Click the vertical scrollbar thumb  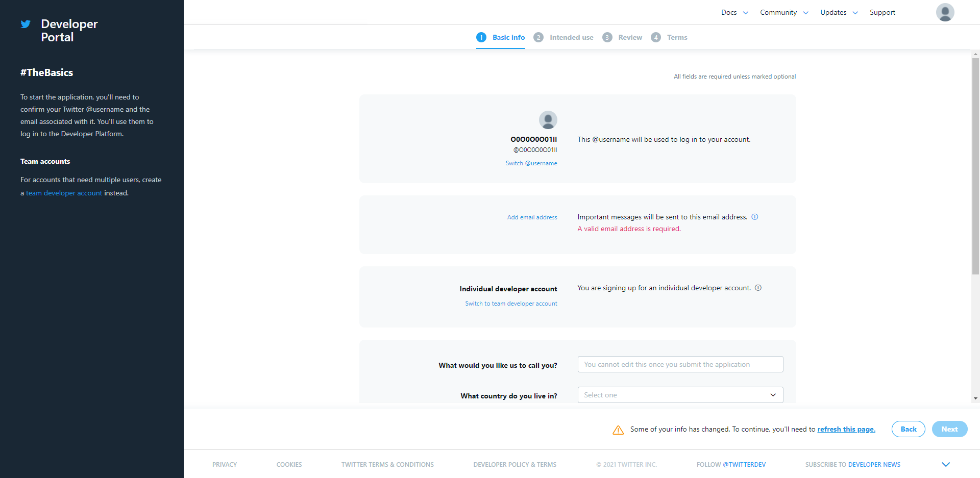(975, 166)
